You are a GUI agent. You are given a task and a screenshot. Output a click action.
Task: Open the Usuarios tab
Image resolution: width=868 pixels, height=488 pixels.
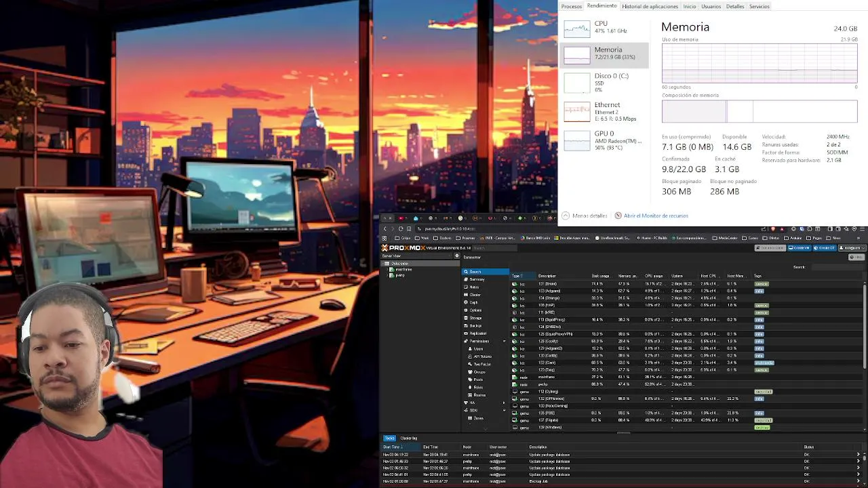point(711,6)
